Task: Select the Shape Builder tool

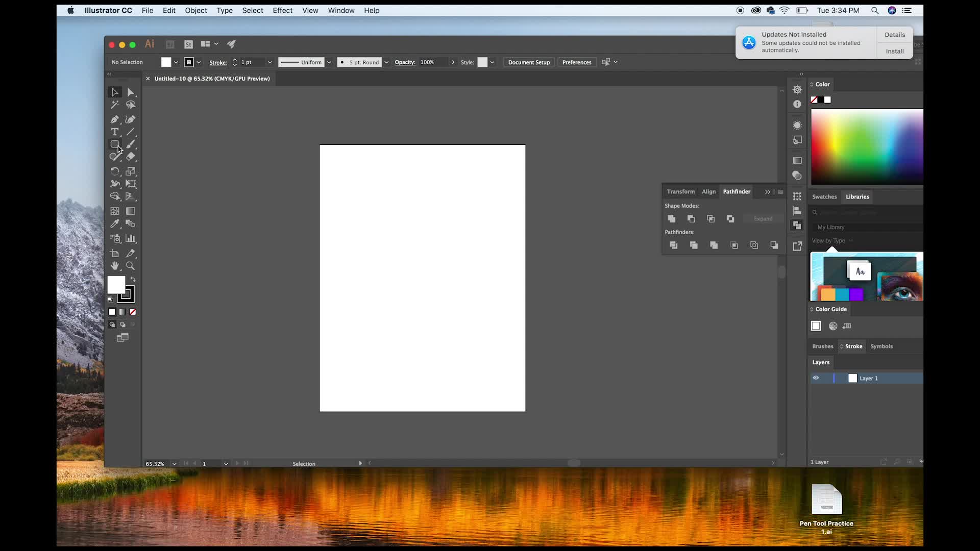Action: 115,196
